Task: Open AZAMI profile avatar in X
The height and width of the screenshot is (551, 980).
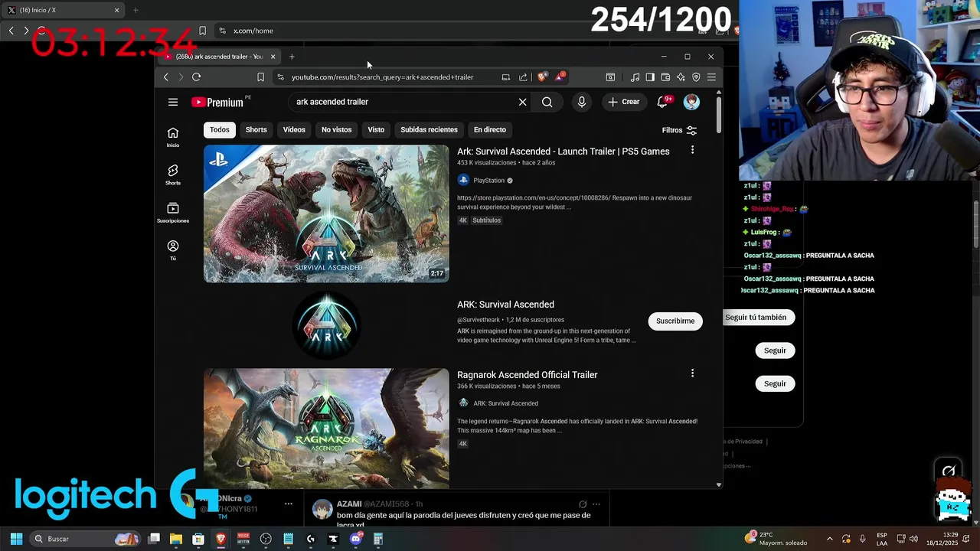Action: click(x=322, y=510)
